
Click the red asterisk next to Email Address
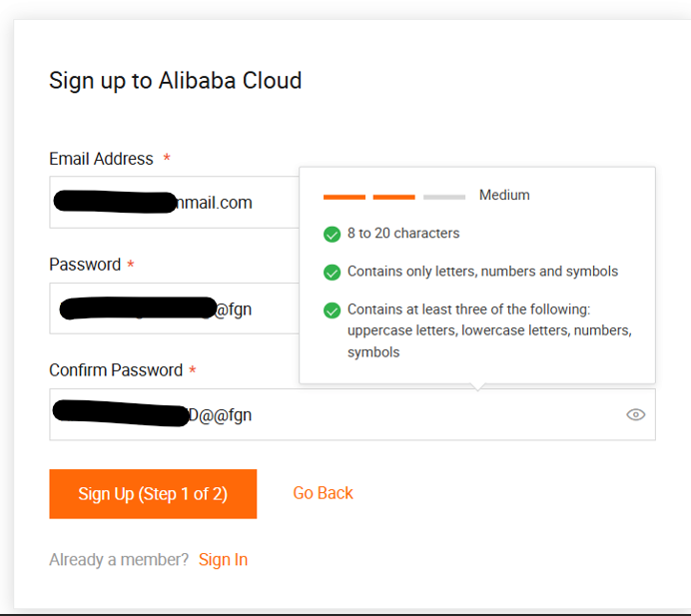pyautogui.click(x=167, y=159)
